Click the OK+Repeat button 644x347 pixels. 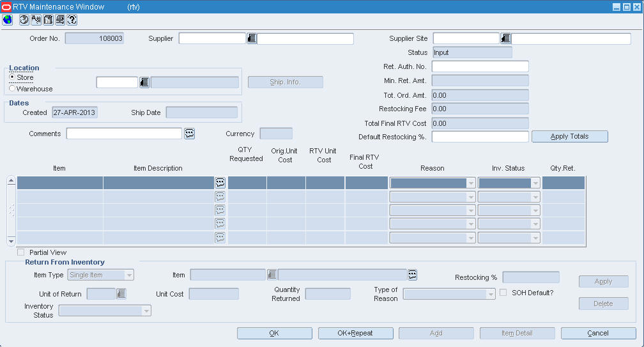[x=355, y=333]
